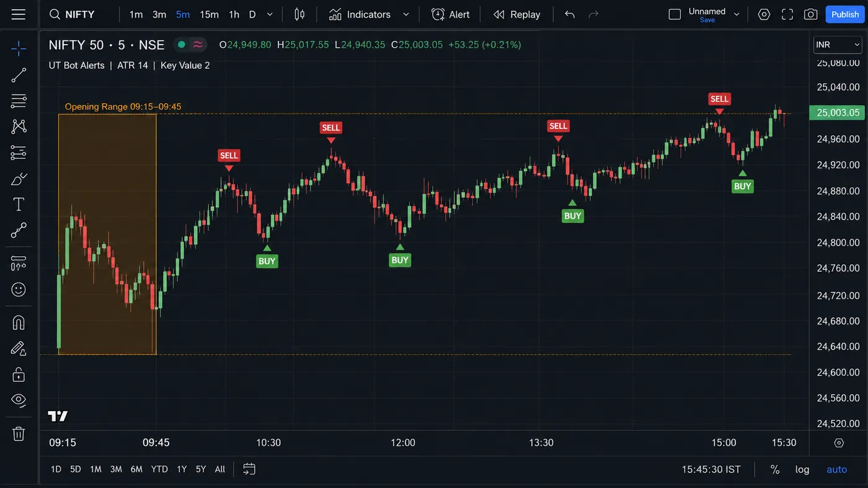Hide all drawings with eye icon
The image size is (868, 488).
[19, 400]
